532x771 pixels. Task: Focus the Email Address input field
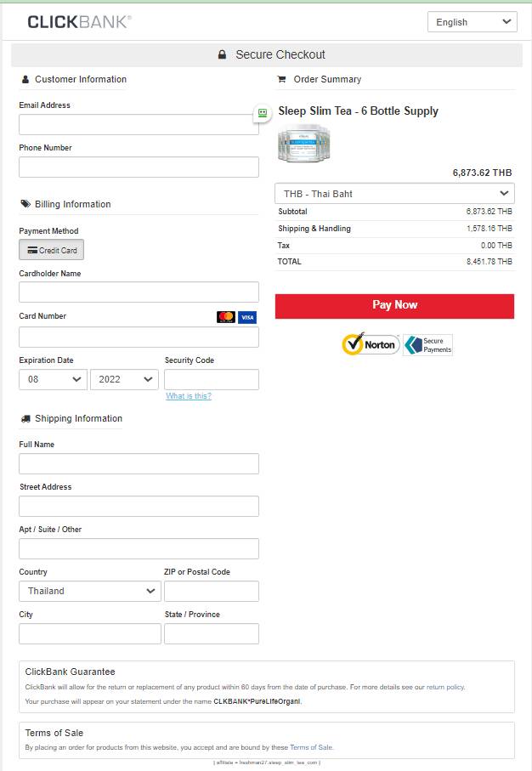(139, 125)
